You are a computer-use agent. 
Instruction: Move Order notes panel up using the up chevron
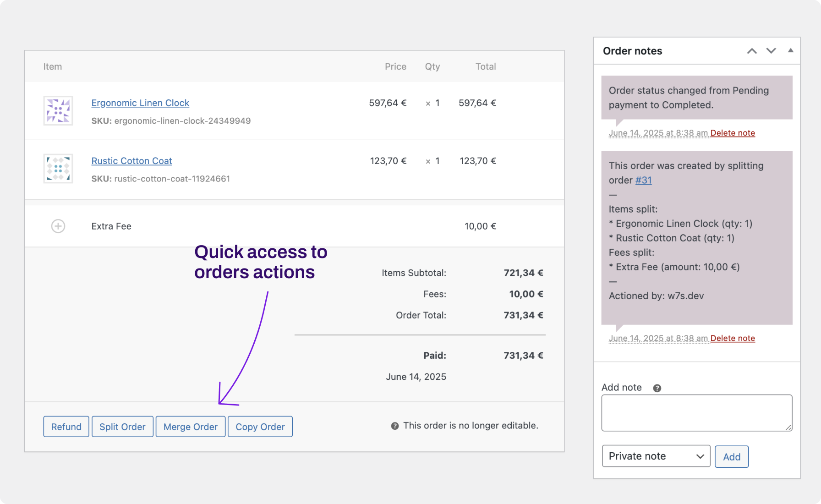(x=751, y=51)
